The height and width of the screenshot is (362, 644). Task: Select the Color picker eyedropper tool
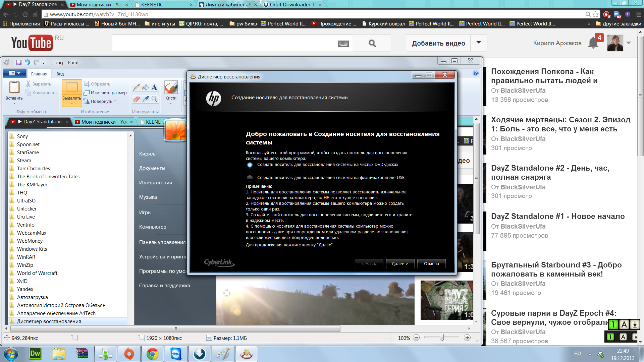click(145, 99)
